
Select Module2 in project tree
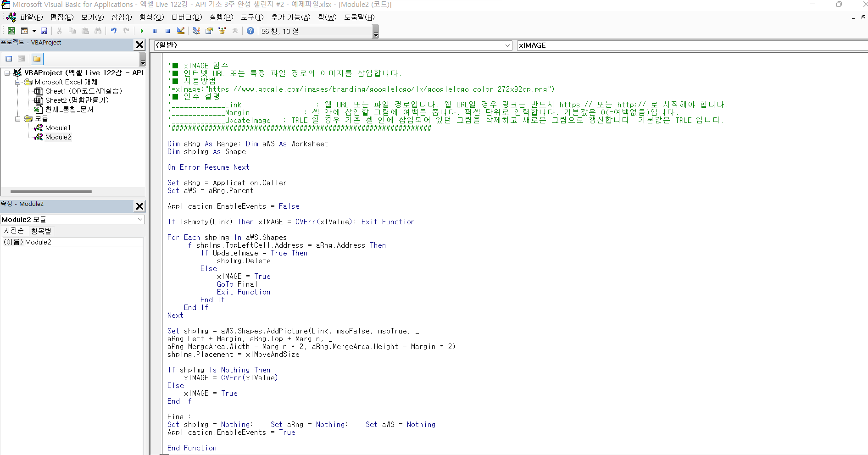(x=58, y=137)
